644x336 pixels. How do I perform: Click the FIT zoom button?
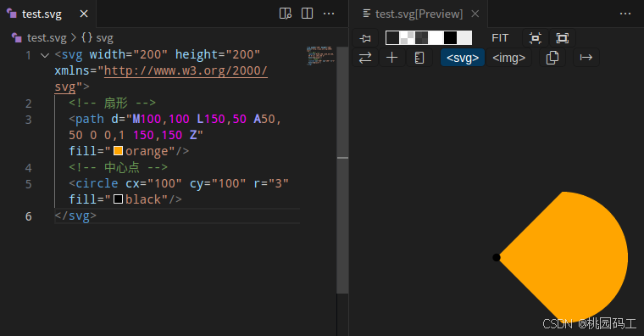coord(500,38)
